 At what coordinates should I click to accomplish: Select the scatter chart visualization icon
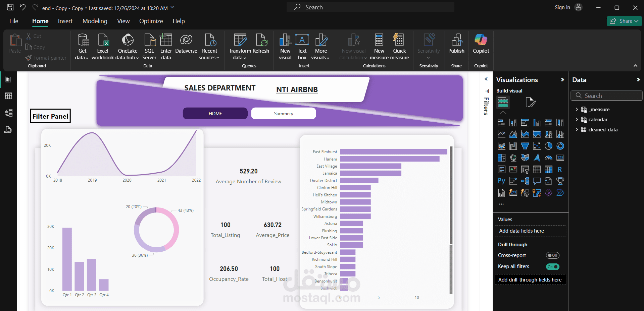(537, 146)
